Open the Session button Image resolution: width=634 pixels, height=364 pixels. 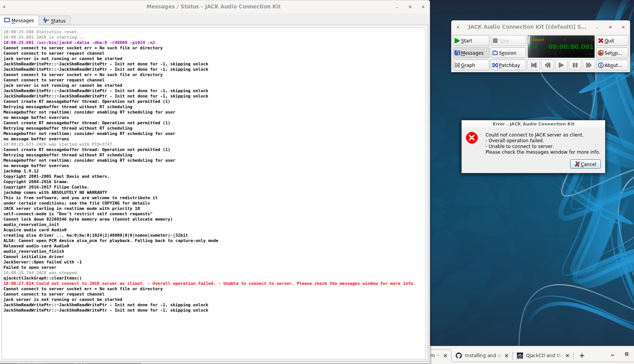[509, 53]
